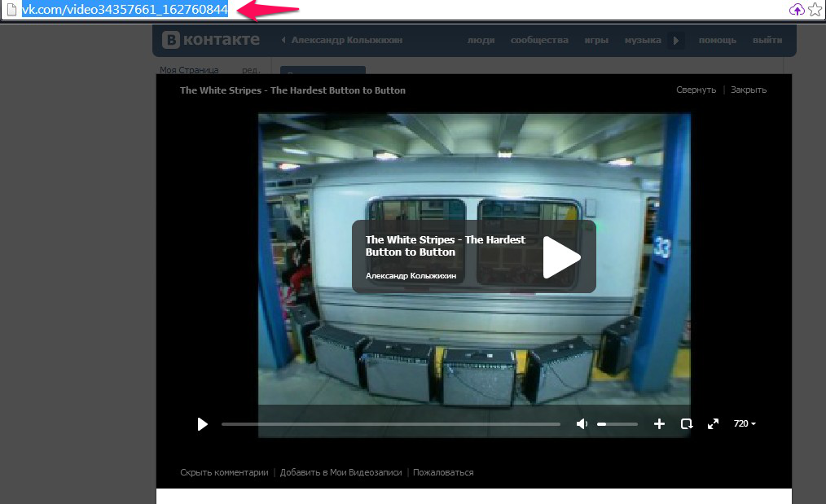Open the сообщества menu item
The image size is (826, 504).
pyautogui.click(x=539, y=40)
